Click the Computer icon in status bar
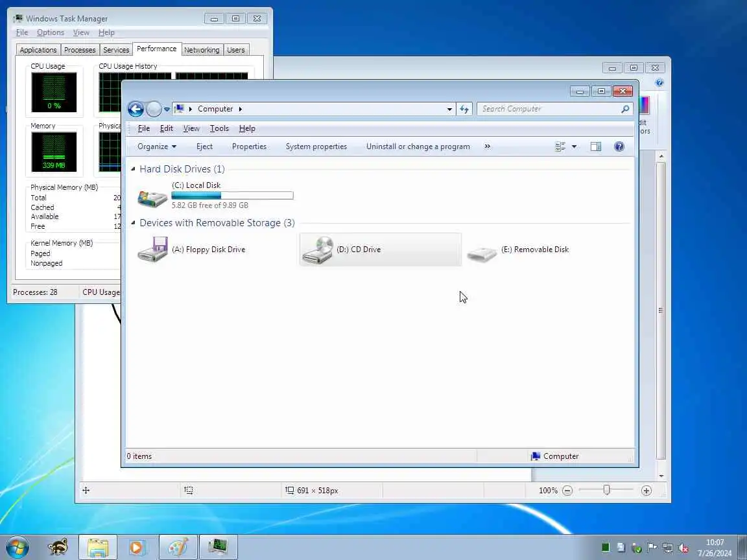 click(x=536, y=456)
